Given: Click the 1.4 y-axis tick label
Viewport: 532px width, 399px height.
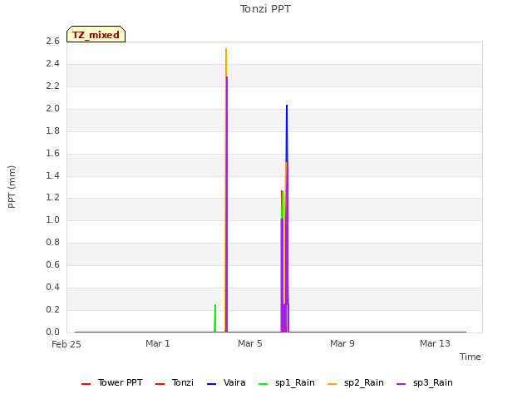Looking at the screenshot, I should [x=52, y=175].
